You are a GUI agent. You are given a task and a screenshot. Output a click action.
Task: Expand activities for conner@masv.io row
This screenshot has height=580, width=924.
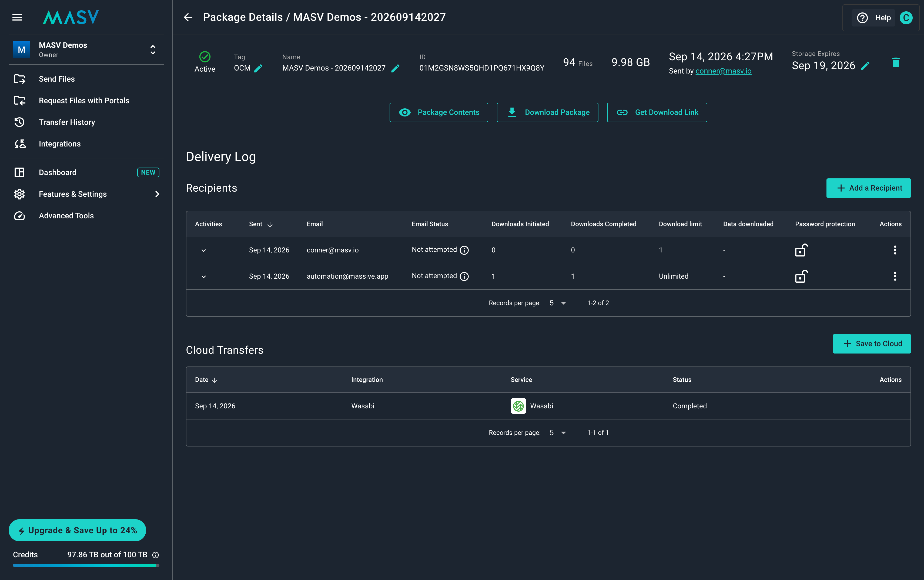click(x=204, y=251)
